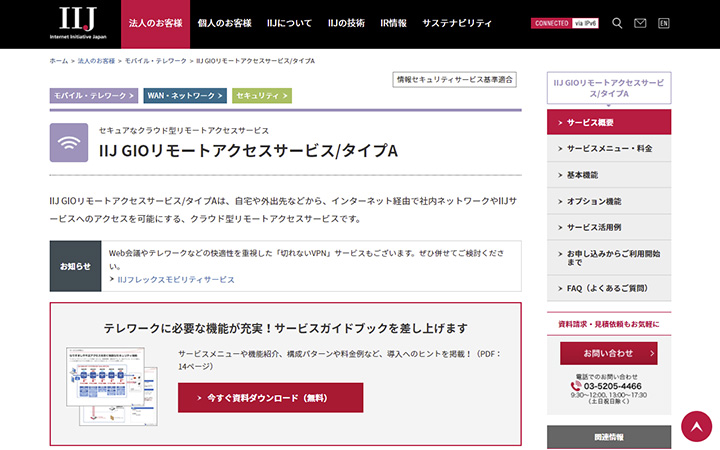Click the service guidebook thumbnail image
Image resolution: width=720 pixels, height=450 pixels.
coord(112,386)
